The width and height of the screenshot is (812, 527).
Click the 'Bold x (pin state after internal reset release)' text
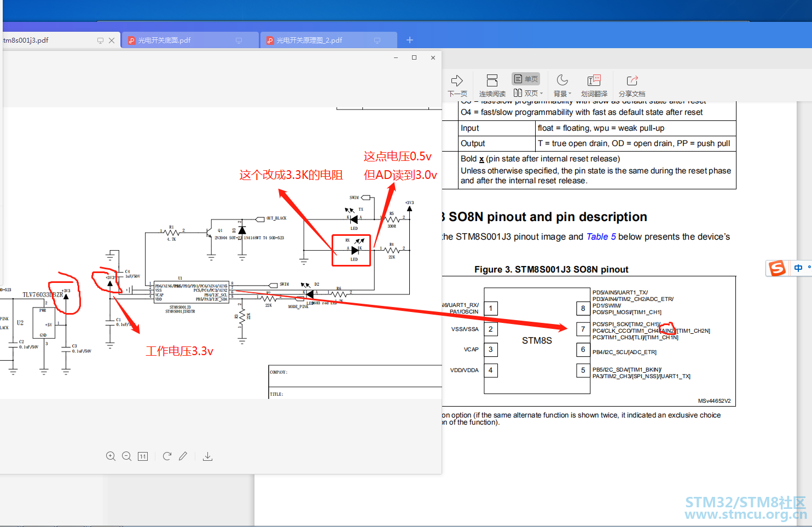pos(540,159)
